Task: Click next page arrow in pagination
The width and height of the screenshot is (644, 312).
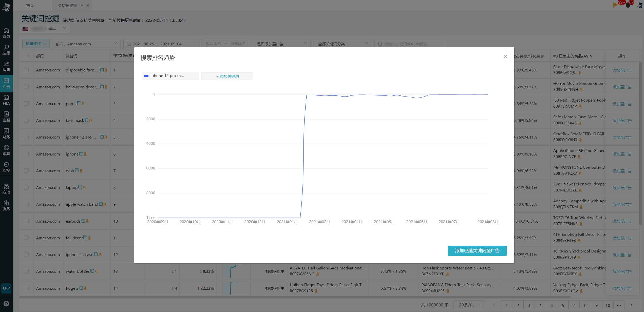Action: 631,305
